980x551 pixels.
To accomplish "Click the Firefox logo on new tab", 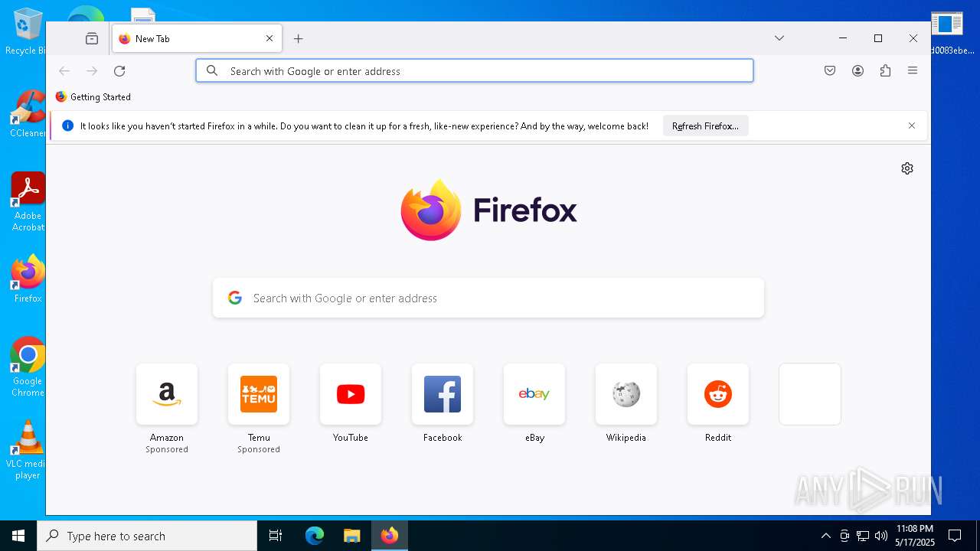I will pos(488,210).
